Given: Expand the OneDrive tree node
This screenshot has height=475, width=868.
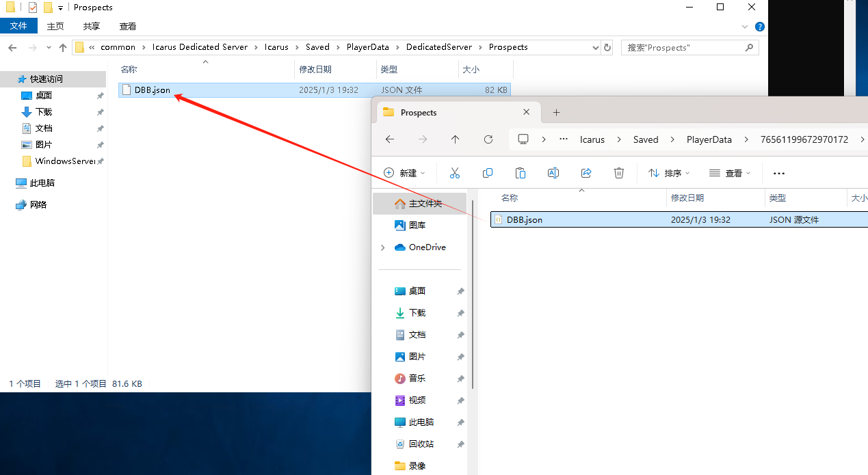Looking at the screenshot, I should [382, 247].
